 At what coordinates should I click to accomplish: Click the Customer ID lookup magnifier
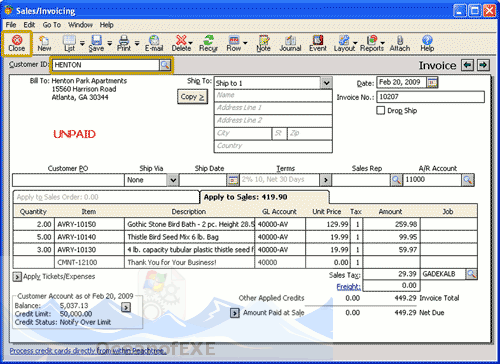[x=165, y=65]
